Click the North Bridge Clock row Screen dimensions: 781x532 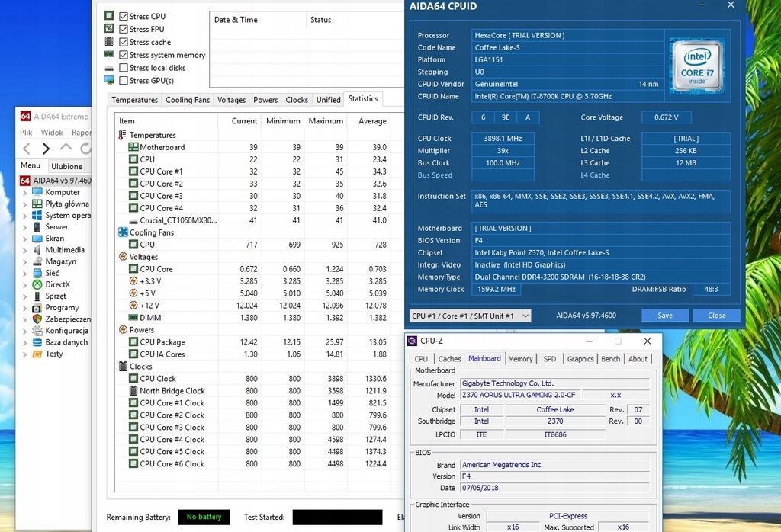click(253, 391)
